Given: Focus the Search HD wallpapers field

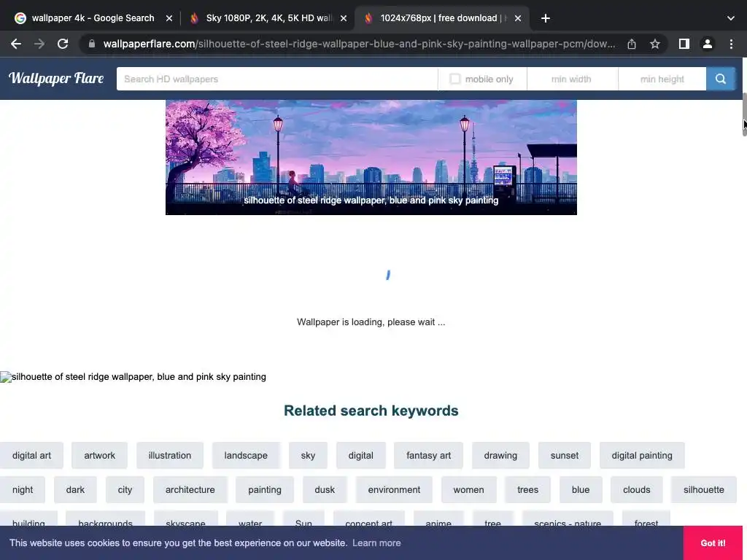Looking at the screenshot, I should (x=276, y=79).
